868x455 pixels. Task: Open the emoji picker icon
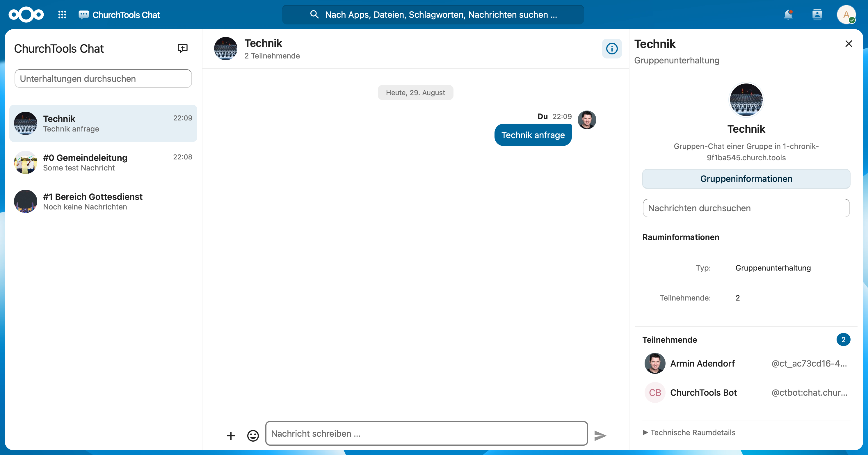(x=253, y=436)
